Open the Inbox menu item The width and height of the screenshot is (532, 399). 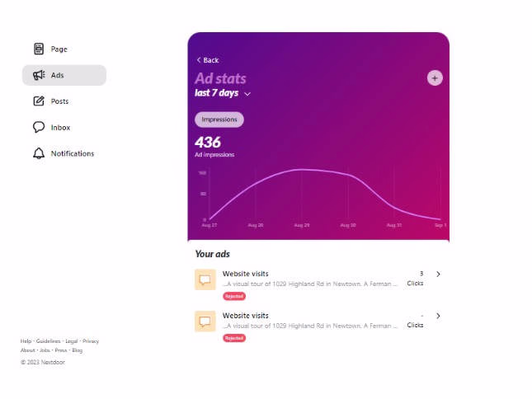pyautogui.click(x=60, y=128)
